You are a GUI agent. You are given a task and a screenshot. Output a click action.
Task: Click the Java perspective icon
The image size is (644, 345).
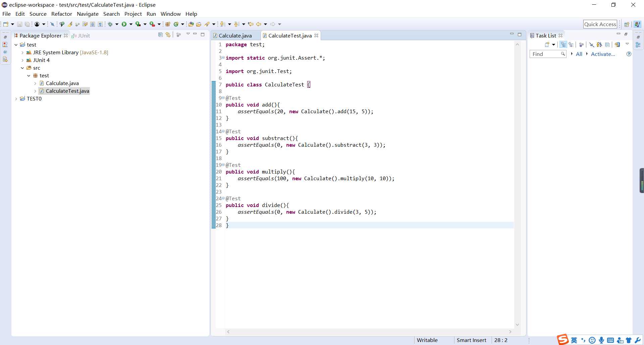coord(638,24)
